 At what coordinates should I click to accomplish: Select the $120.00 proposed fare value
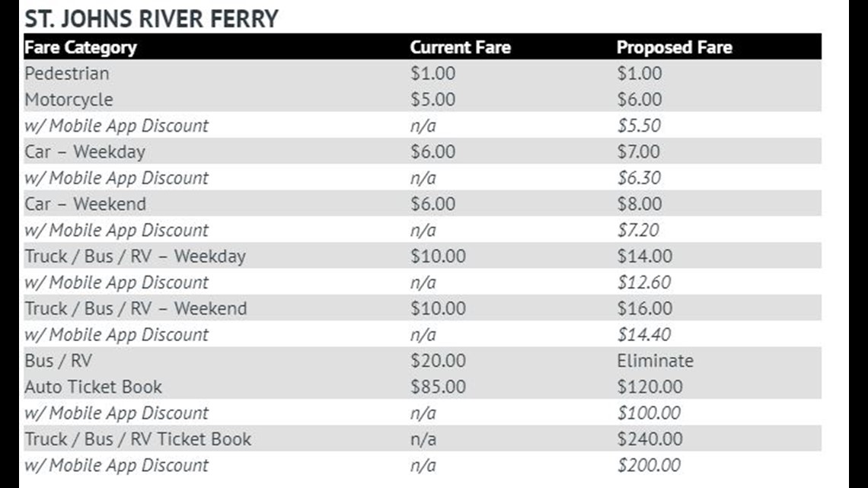tap(650, 387)
